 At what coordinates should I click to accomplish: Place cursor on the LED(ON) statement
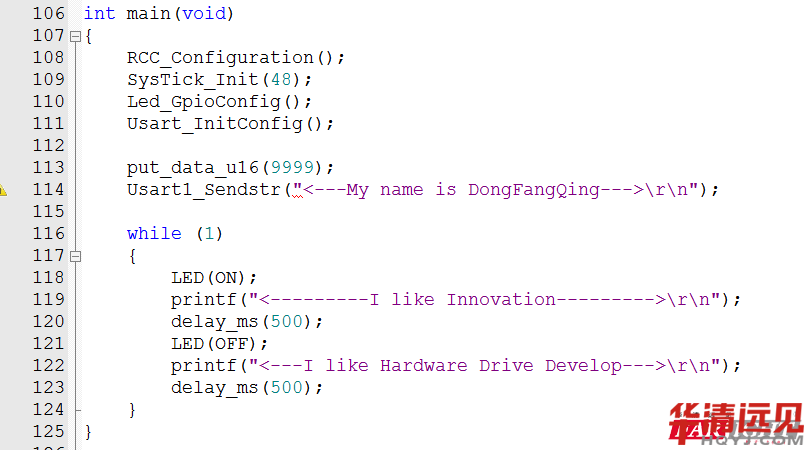(213, 278)
